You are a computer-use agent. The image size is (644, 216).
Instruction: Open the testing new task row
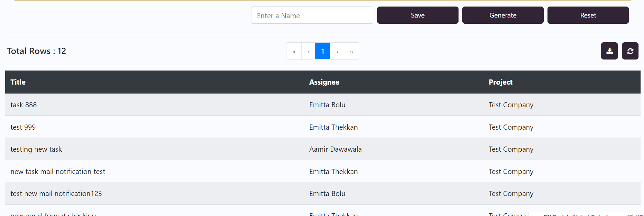[36, 149]
